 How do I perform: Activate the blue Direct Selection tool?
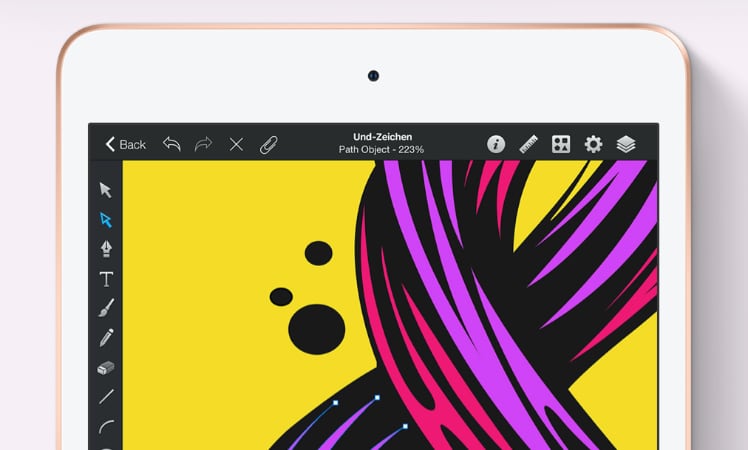106,220
